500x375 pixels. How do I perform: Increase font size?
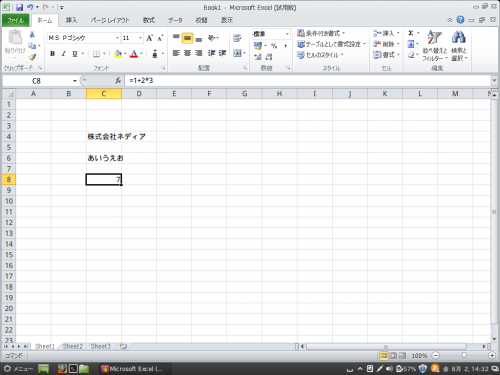click(150, 38)
